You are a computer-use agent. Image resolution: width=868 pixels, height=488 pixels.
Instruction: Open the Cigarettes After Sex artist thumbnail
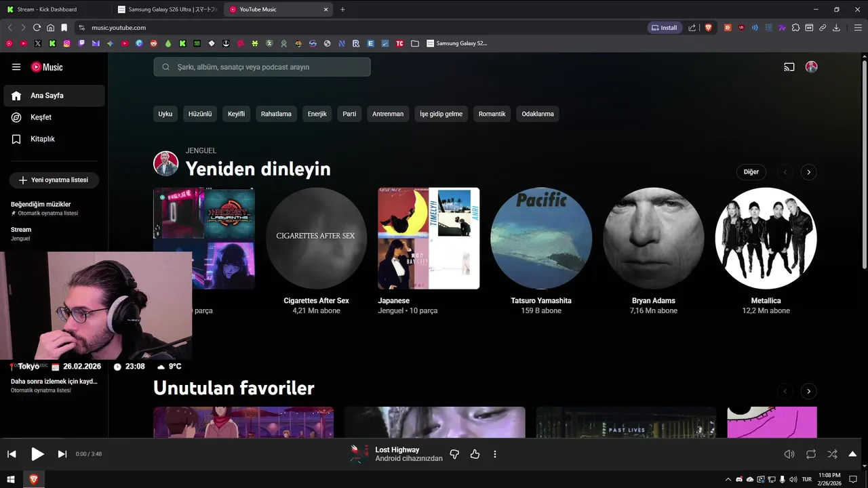click(x=316, y=239)
